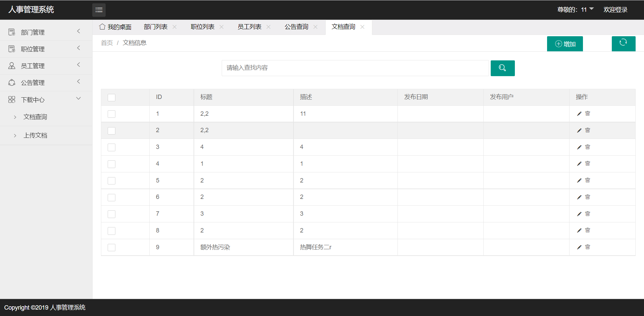Screen dimensions: 644x316
Task: Edit row ID 5 with pencil icon
Action: pos(579,180)
